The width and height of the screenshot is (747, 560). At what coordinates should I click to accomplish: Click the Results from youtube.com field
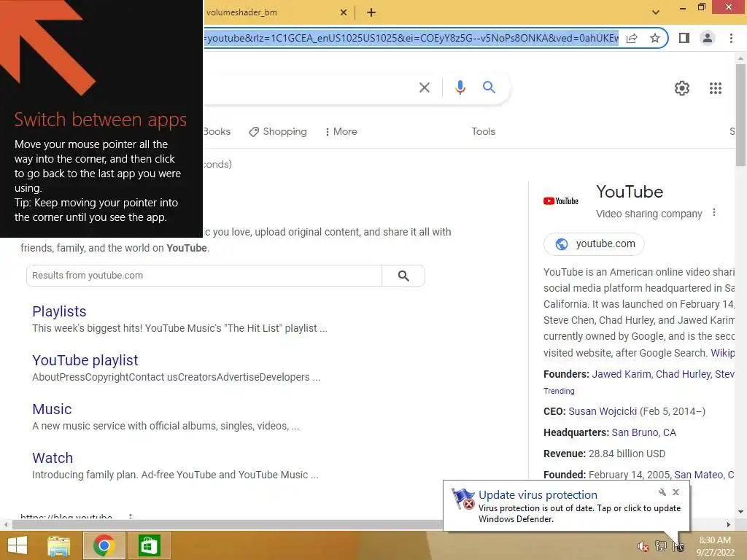(x=204, y=276)
